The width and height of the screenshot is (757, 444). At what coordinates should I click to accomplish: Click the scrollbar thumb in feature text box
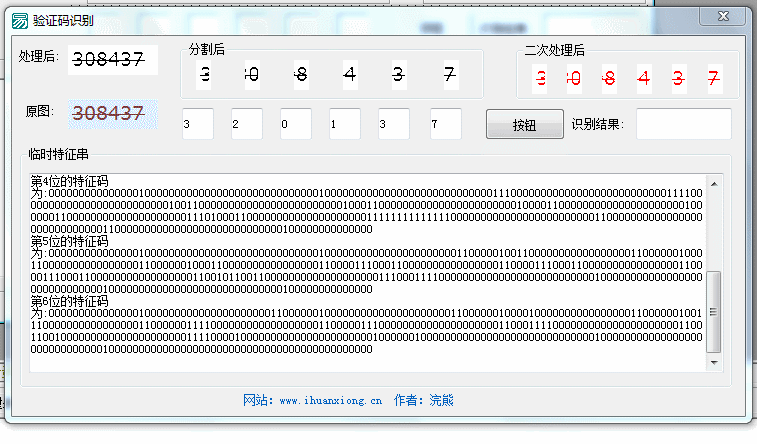pyautogui.click(x=714, y=312)
